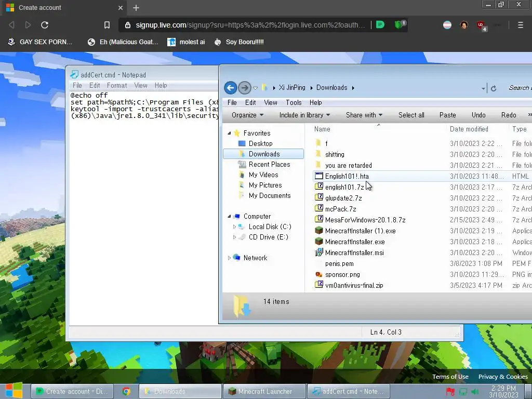Select Recent Places in Favorites
This screenshot has height=399, width=532.
click(x=269, y=164)
